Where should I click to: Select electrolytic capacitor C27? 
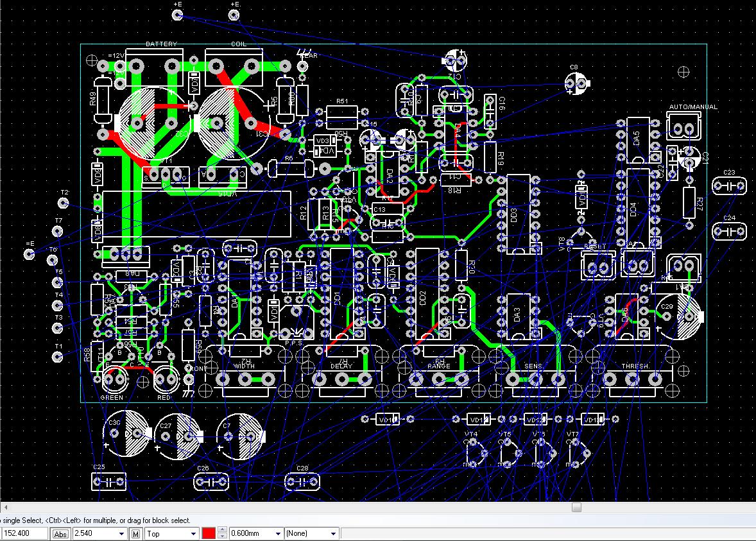click(178, 436)
